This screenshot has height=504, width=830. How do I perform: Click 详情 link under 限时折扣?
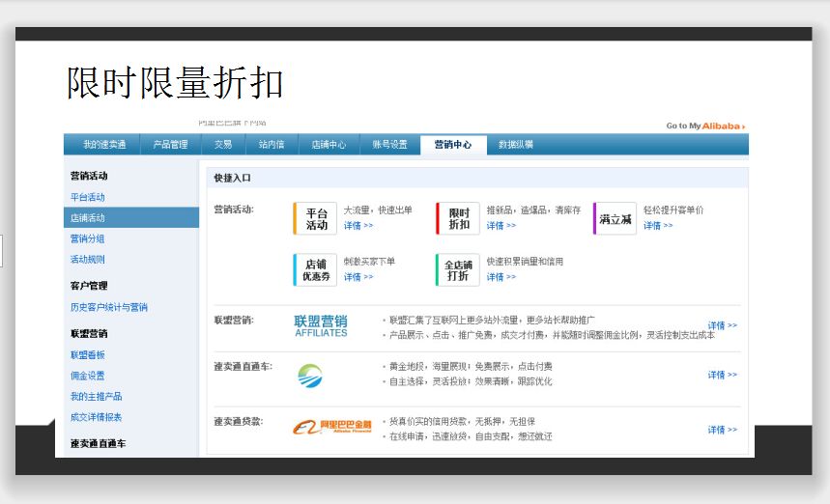[x=501, y=226]
